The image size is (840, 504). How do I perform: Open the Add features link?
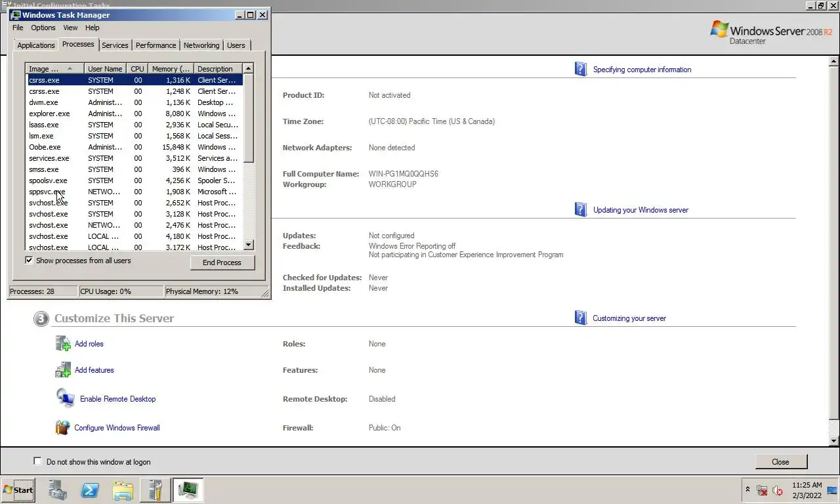click(x=94, y=370)
